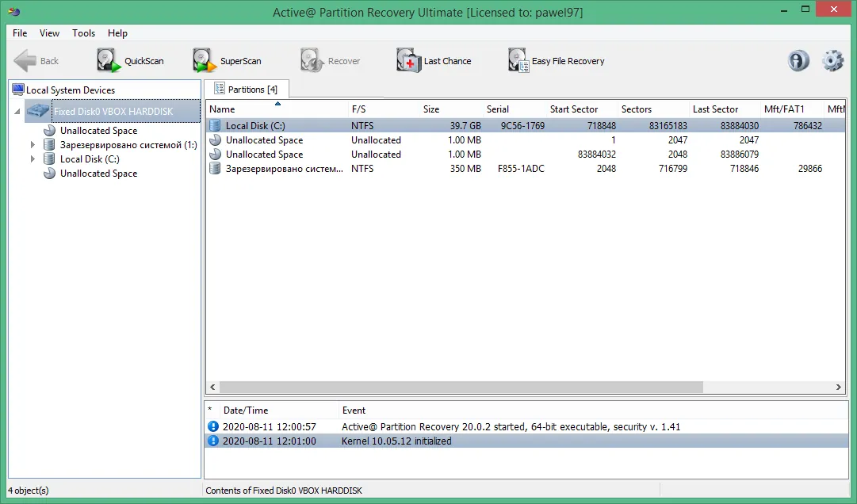Screen dimensions: 857x504
Task: Click serial 9C56-1769 cell
Action: [522, 125]
